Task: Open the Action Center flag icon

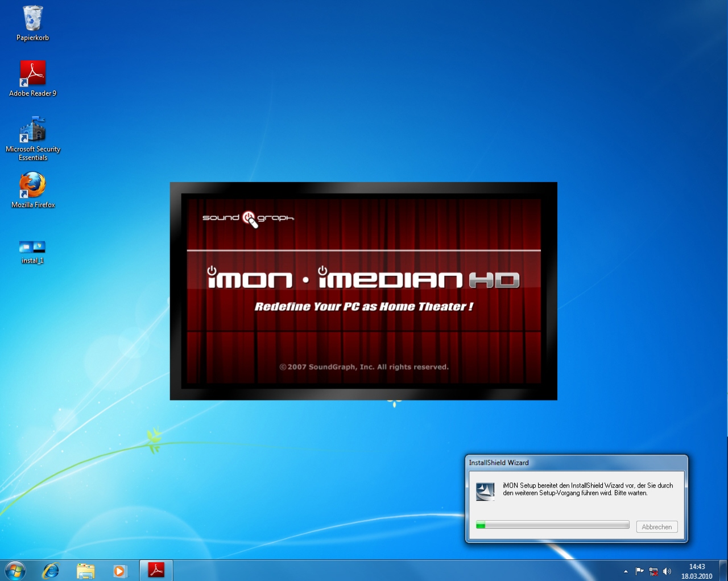Action: [x=639, y=571]
